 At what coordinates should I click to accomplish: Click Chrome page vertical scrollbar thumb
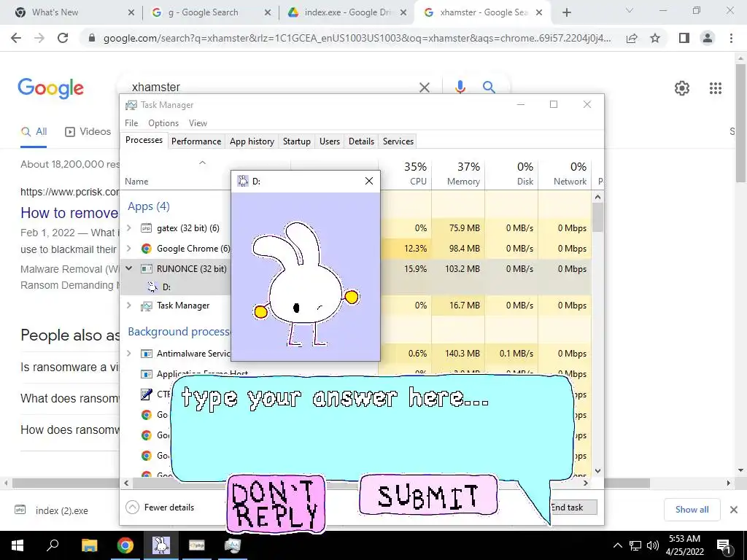coord(740,122)
